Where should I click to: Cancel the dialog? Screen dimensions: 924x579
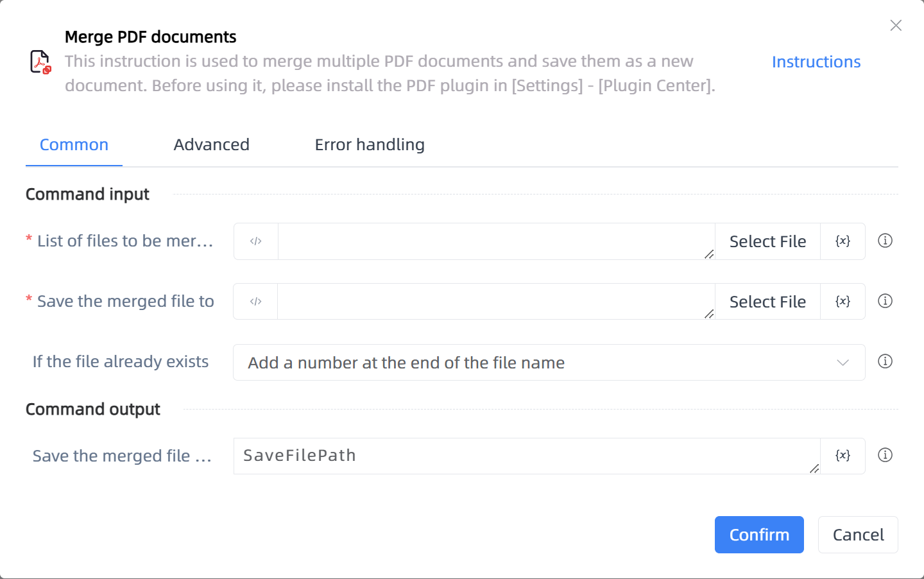click(858, 535)
